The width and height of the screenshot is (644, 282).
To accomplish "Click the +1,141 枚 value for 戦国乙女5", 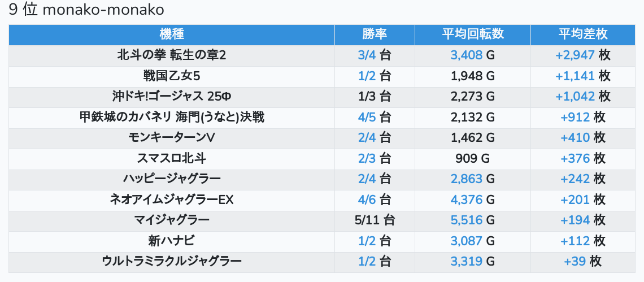I will pyautogui.click(x=583, y=76).
